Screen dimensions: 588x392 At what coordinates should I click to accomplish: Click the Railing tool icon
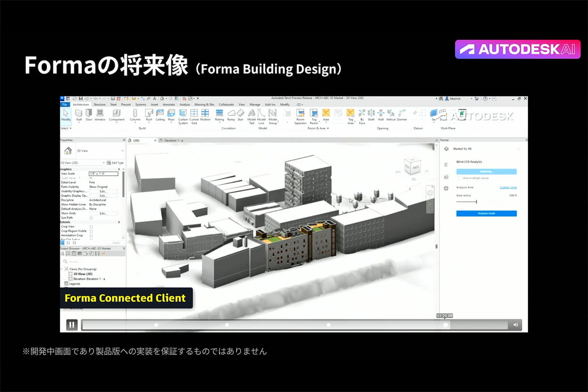(x=219, y=114)
